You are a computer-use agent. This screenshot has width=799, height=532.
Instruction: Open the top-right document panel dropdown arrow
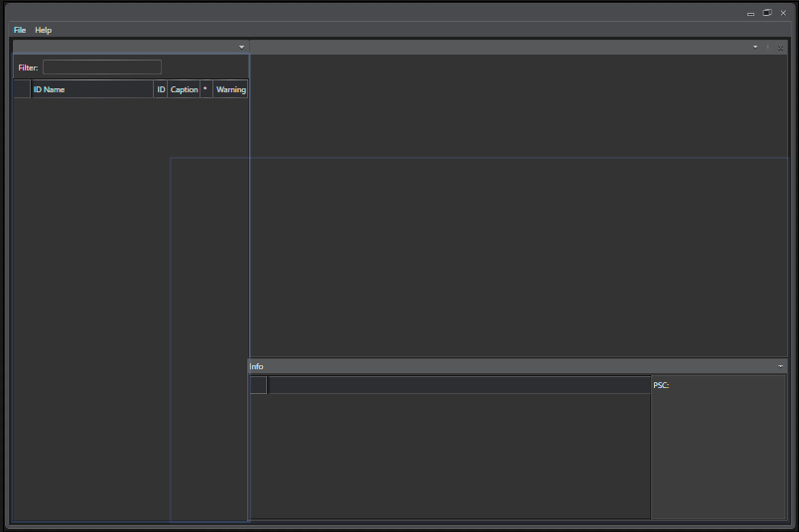pos(755,47)
